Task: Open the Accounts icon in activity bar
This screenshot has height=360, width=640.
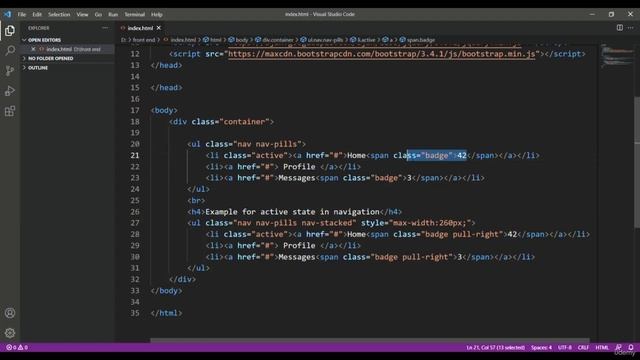Action: [x=10, y=313]
